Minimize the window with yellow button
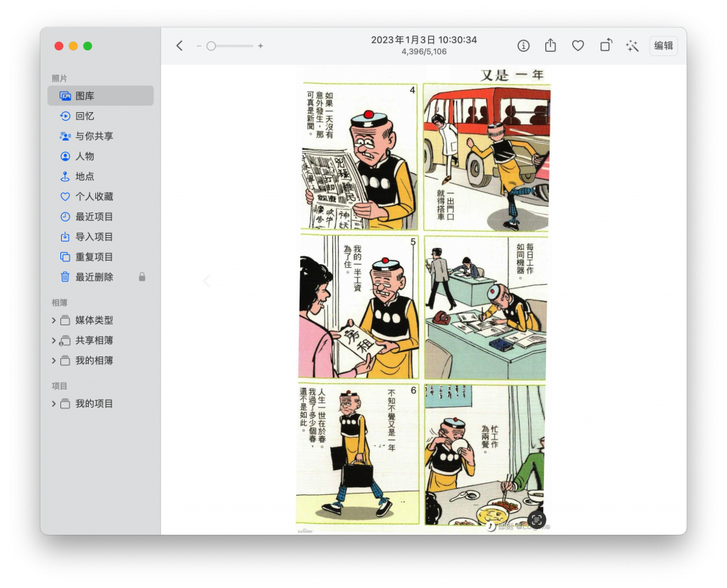This screenshot has width=727, height=588. (73, 46)
